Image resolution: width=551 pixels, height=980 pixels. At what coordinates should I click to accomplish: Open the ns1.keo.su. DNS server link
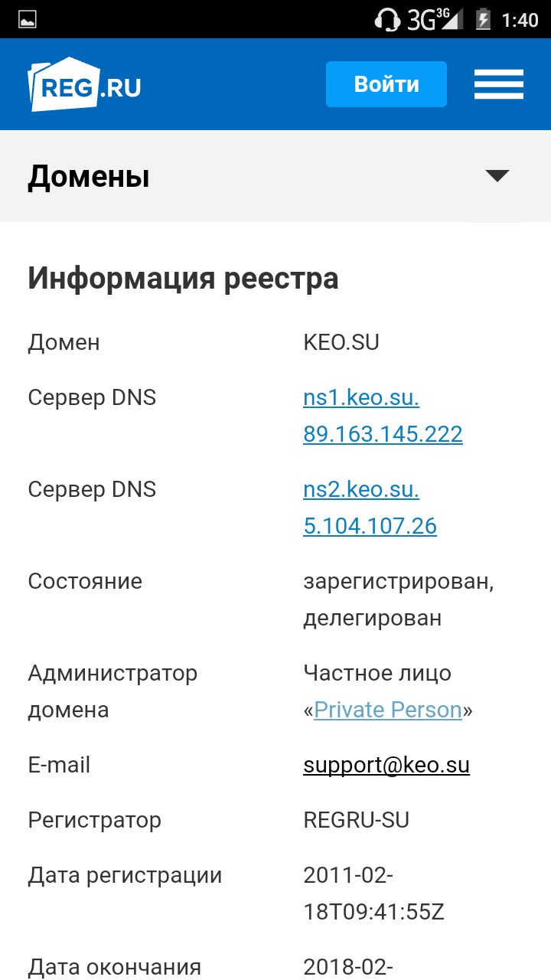coord(361,398)
